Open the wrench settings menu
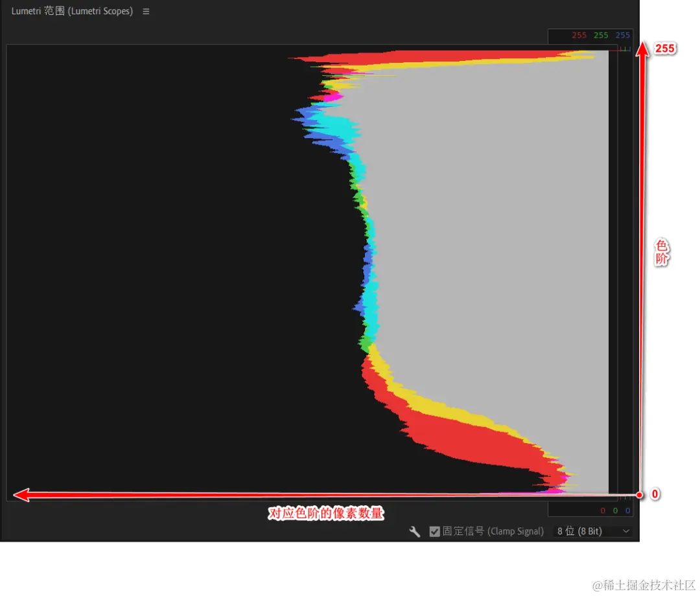The image size is (700, 596). pos(415,531)
